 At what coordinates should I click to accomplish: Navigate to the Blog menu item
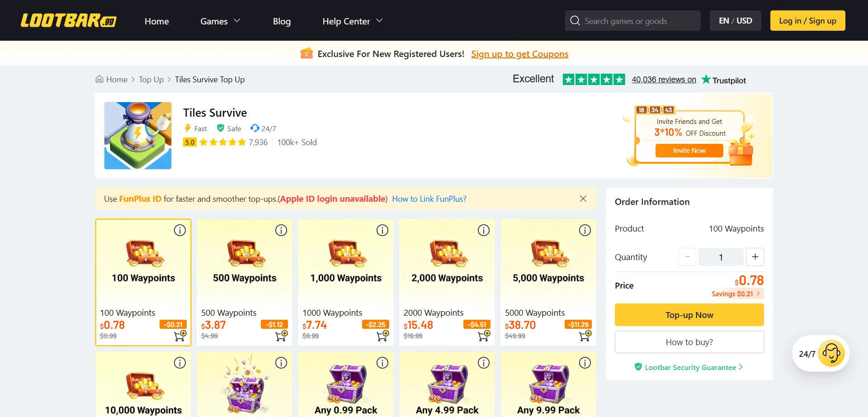pyautogui.click(x=282, y=21)
